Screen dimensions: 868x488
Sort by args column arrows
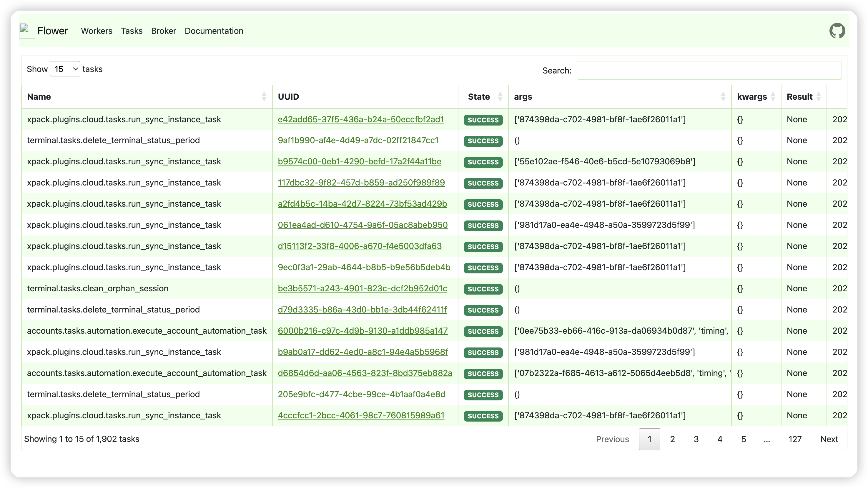click(x=723, y=97)
